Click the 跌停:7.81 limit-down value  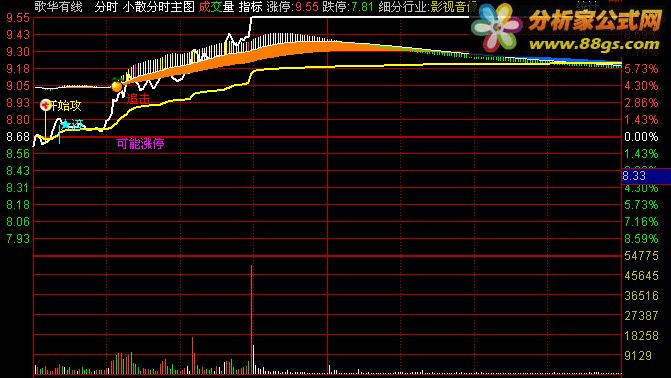[348, 7]
